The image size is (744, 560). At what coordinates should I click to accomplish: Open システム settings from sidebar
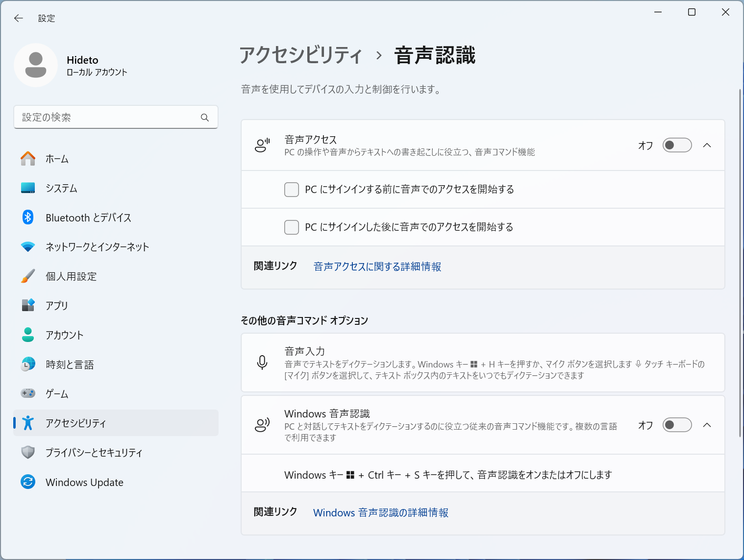point(61,188)
